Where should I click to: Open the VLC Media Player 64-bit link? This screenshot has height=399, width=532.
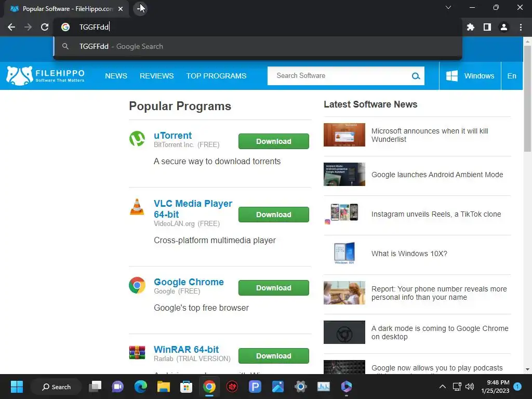coord(193,209)
